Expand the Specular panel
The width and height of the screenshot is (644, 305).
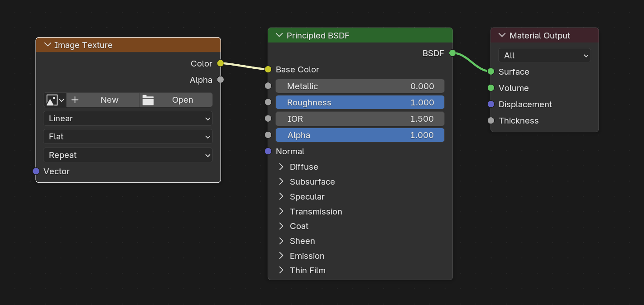(281, 196)
